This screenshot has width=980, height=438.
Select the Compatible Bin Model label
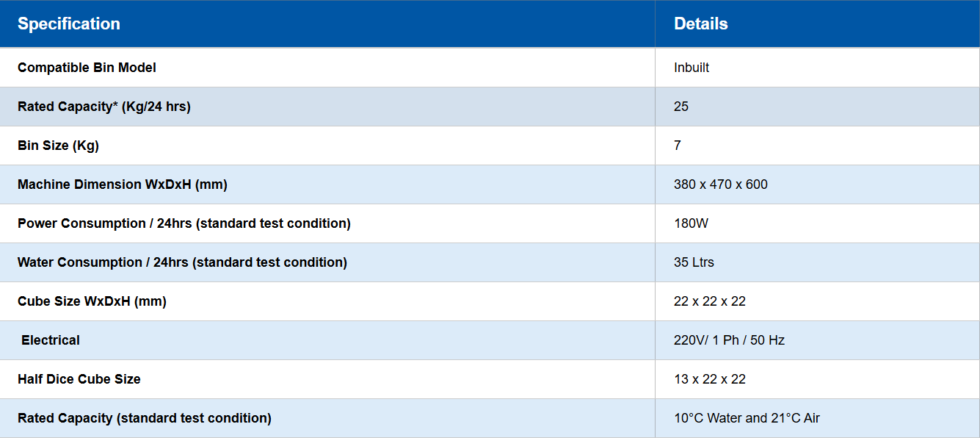pyautogui.click(x=87, y=68)
